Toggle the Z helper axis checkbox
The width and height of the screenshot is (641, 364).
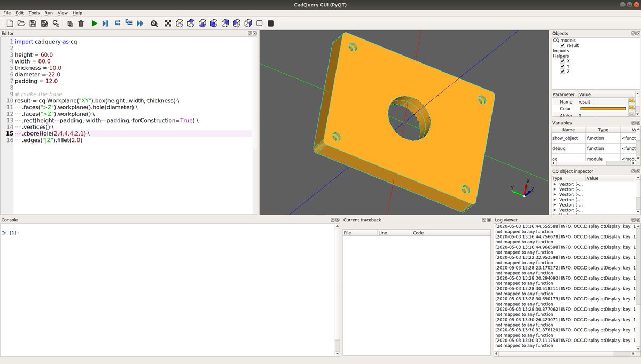pyautogui.click(x=562, y=72)
